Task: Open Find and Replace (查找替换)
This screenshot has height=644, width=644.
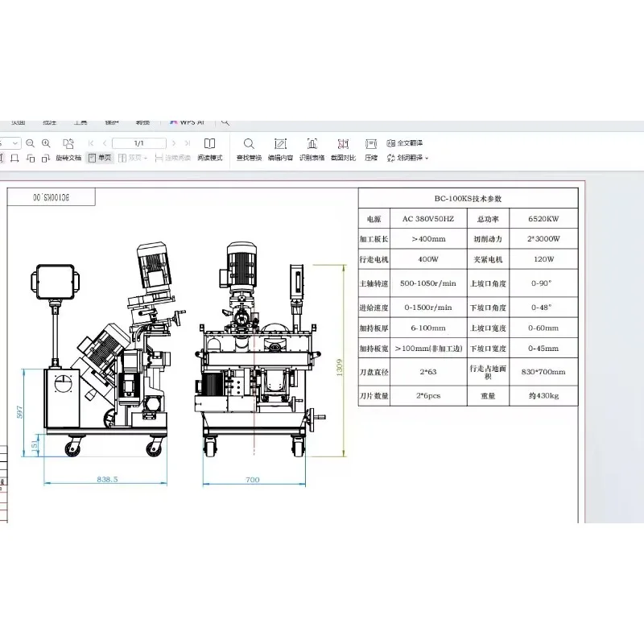Action: [249, 150]
